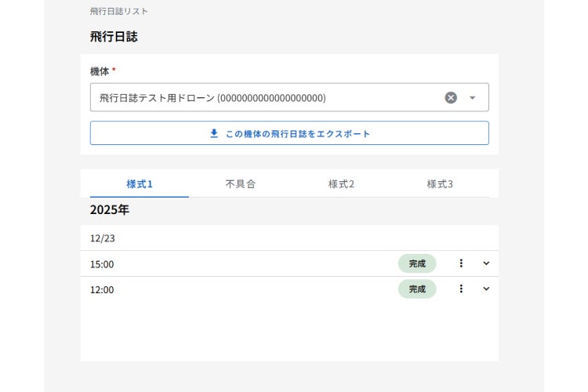
Task: Open the 様式2 tab
Action: [341, 184]
